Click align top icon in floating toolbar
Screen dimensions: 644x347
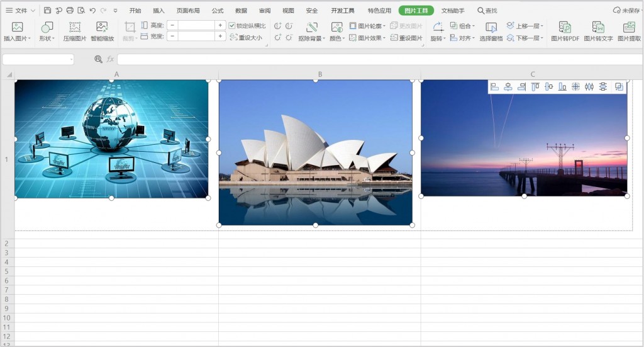(x=535, y=87)
